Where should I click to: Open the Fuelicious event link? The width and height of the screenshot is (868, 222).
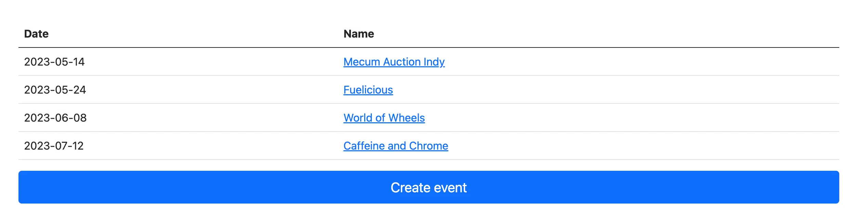point(368,90)
